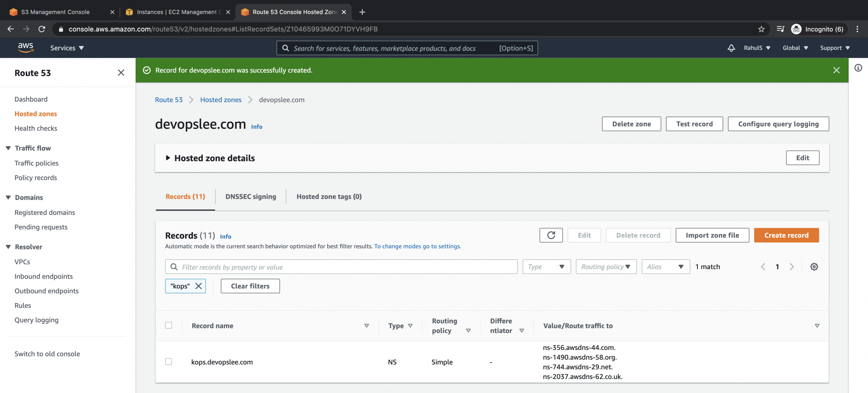Open the records table settings gear

click(815, 267)
